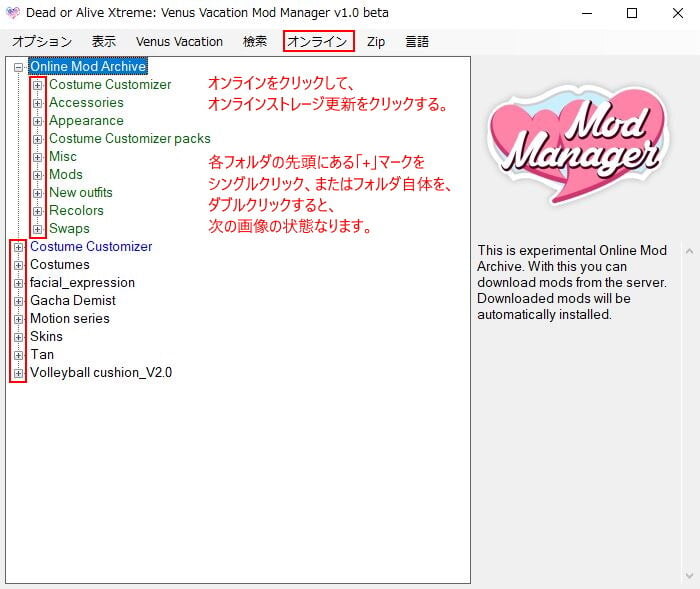Collapse the Online Mod Archive node
700x589 pixels.
[18, 67]
